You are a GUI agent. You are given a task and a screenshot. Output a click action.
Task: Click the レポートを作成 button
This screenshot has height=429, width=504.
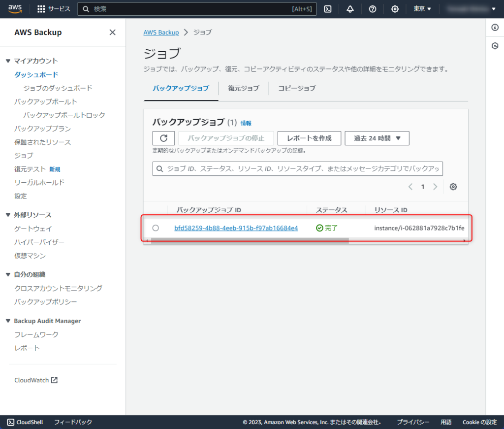309,138
